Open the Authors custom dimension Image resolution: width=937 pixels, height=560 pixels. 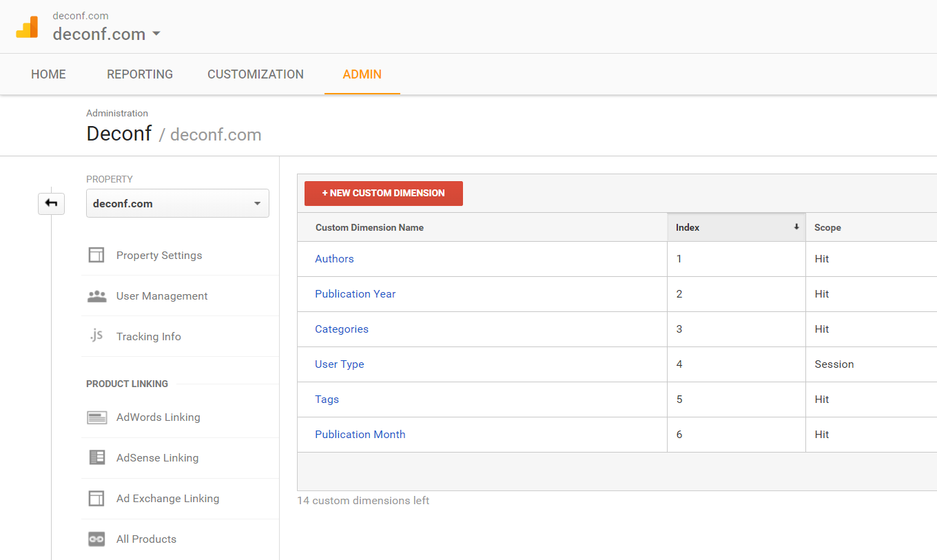tap(334, 258)
